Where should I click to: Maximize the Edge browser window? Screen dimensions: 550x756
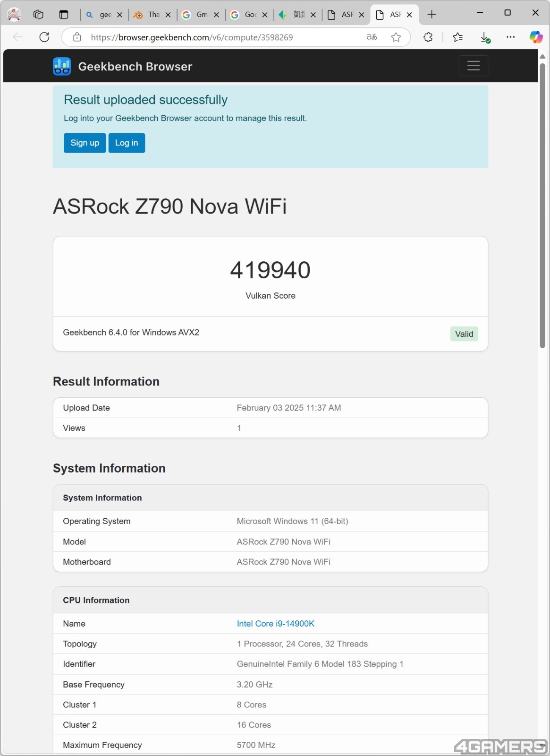tap(508, 13)
